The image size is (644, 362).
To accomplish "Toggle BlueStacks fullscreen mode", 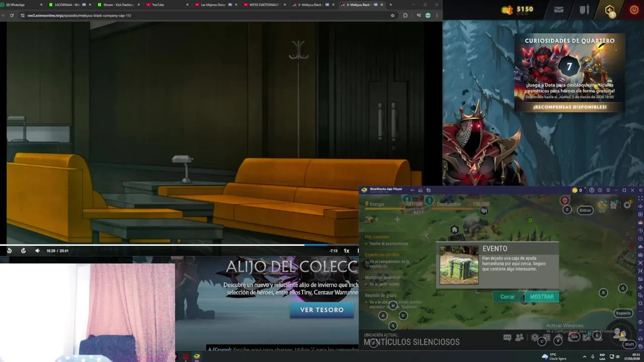I will pyautogui.click(x=640, y=198).
